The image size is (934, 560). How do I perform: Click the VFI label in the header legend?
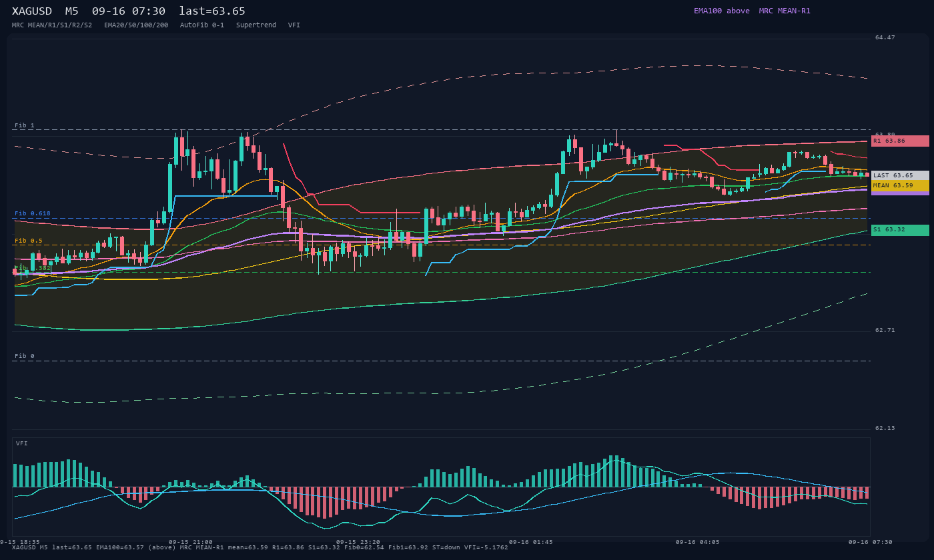point(294,25)
